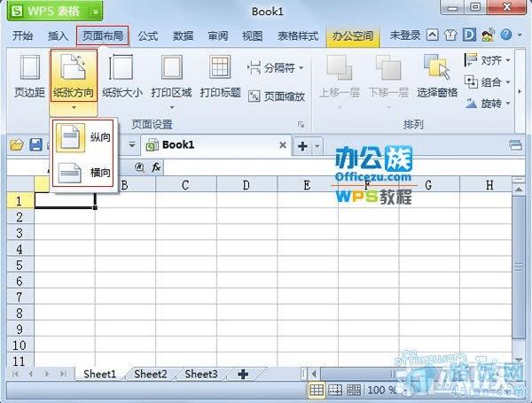The image size is (532, 403).
Task: Switch to the 视图 tab
Action: [252, 35]
